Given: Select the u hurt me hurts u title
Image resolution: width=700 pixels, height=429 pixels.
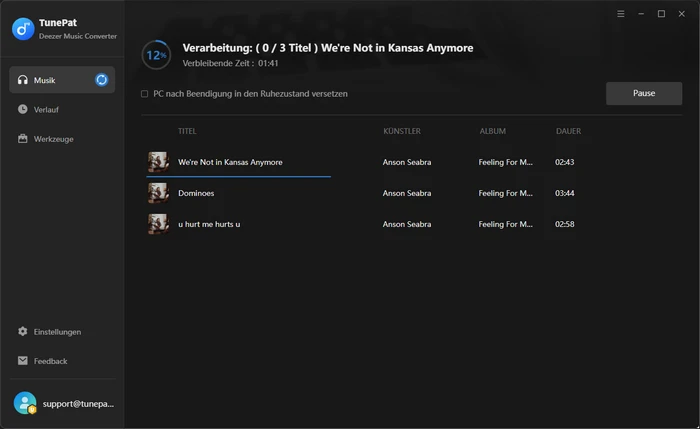Looking at the screenshot, I should (x=209, y=224).
